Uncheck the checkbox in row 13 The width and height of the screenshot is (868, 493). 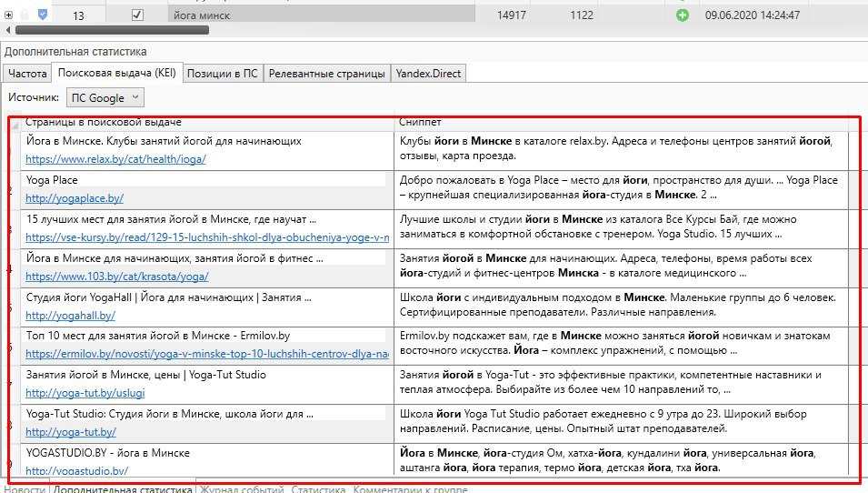click(137, 15)
